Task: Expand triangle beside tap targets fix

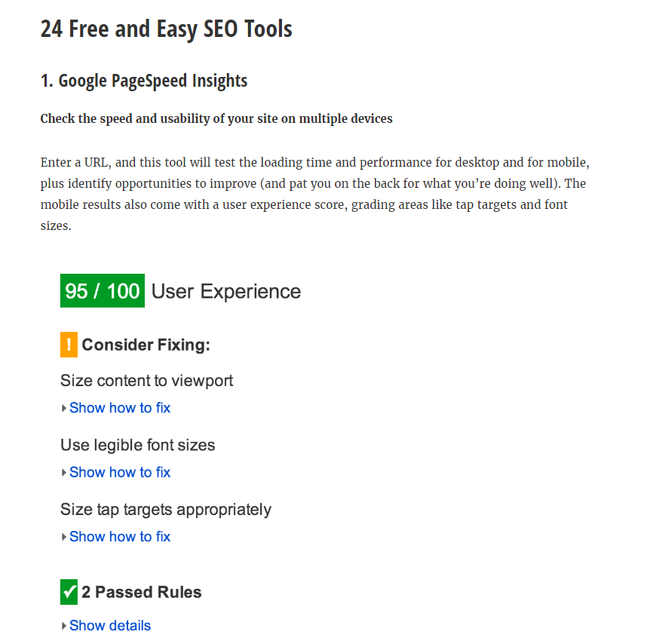Action: 63,537
